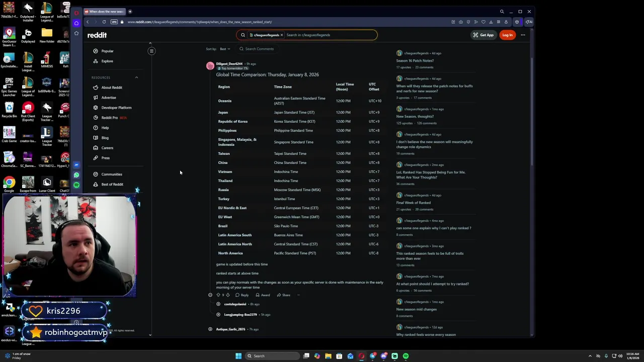Share the Diligent_Deer6244 comment
Screen dimensions: 644x362
(283, 295)
